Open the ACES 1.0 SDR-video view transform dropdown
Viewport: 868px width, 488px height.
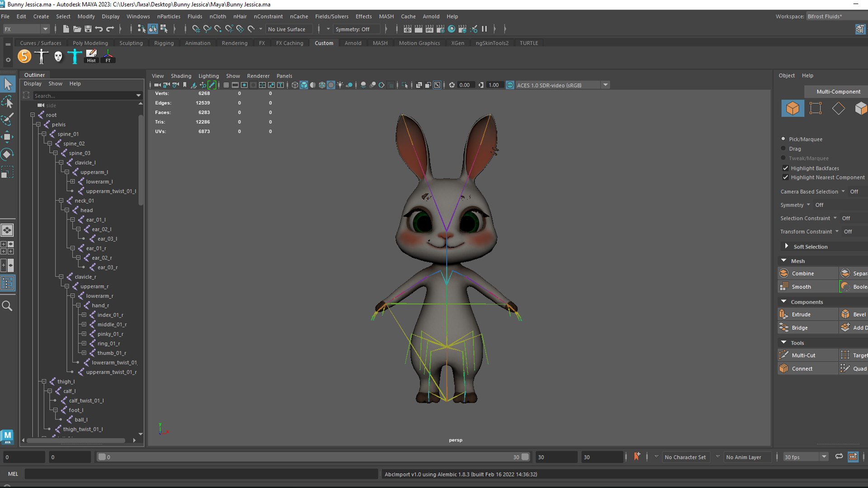(x=562, y=85)
